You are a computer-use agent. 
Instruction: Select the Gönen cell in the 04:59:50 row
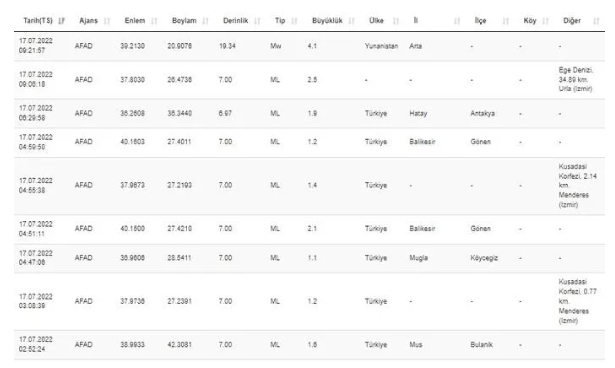pyautogui.click(x=480, y=142)
